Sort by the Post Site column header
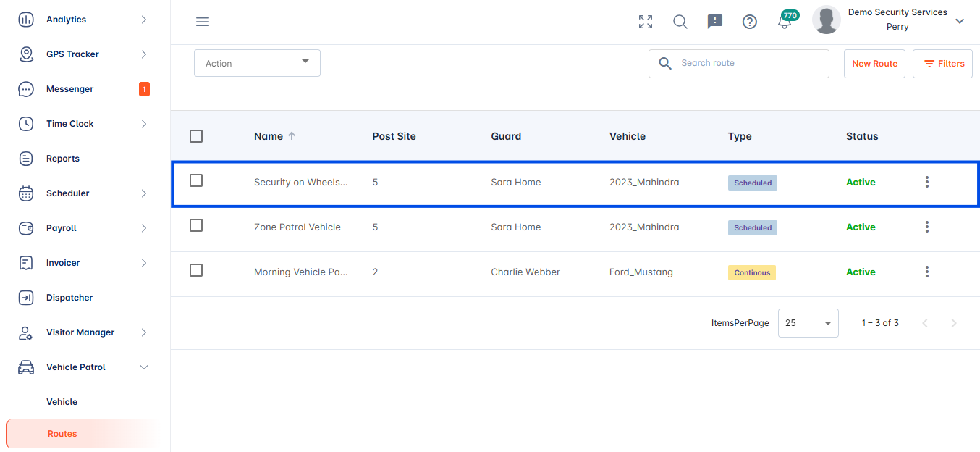Screen dimensions: 980x452 (x=394, y=136)
